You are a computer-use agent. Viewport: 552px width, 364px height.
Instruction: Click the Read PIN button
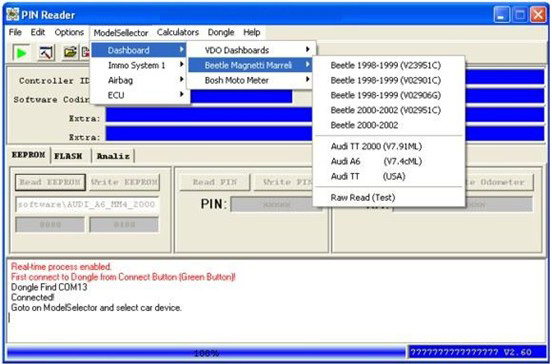pyautogui.click(x=214, y=182)
